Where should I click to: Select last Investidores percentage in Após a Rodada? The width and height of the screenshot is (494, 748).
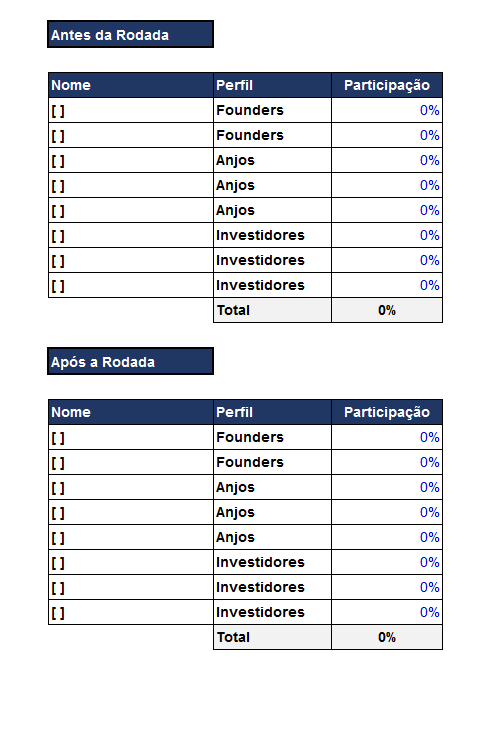click(x=387, y=612)
